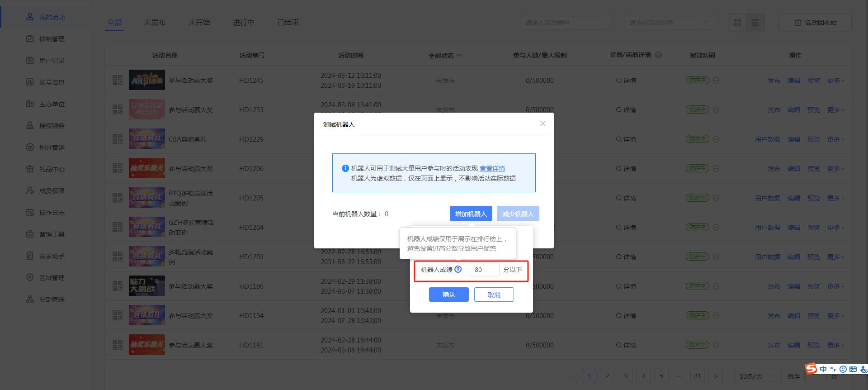The width and height of the screenshot is (868, 390).
Task: Click QR code icon for HD1229
Action: pyautogui.click(x=118, y=139)
